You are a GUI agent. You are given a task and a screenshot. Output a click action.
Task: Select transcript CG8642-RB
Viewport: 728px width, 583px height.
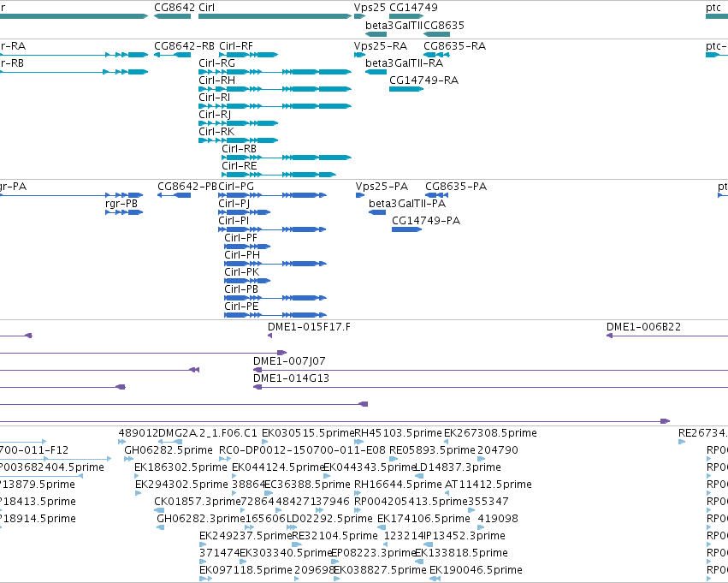tap(172, 55)
